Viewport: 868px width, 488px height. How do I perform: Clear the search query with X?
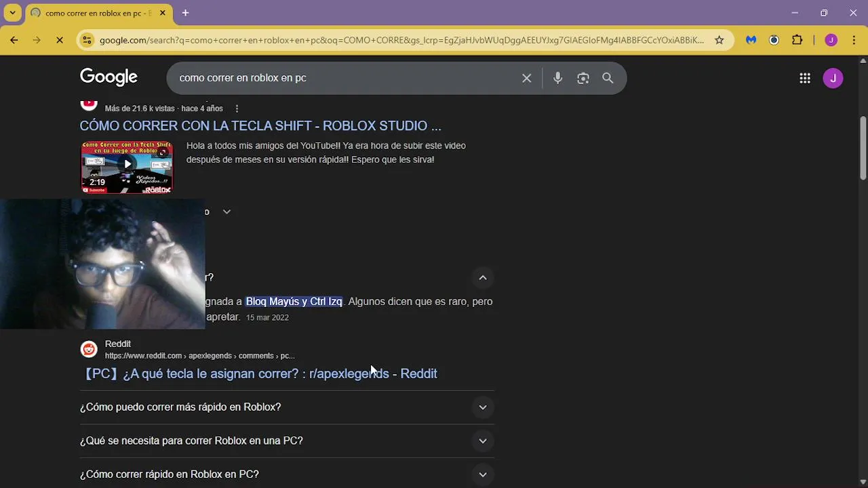(526, 78)
